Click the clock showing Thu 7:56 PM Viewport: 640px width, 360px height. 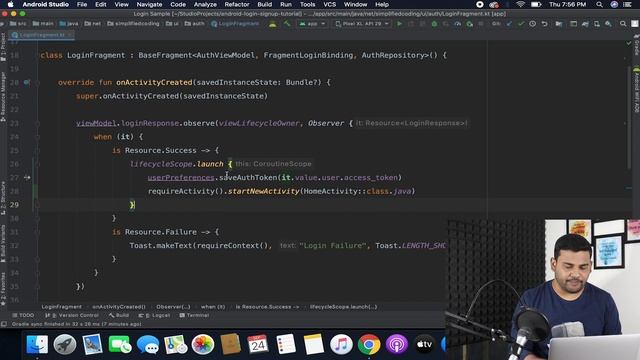click(568, 4)
